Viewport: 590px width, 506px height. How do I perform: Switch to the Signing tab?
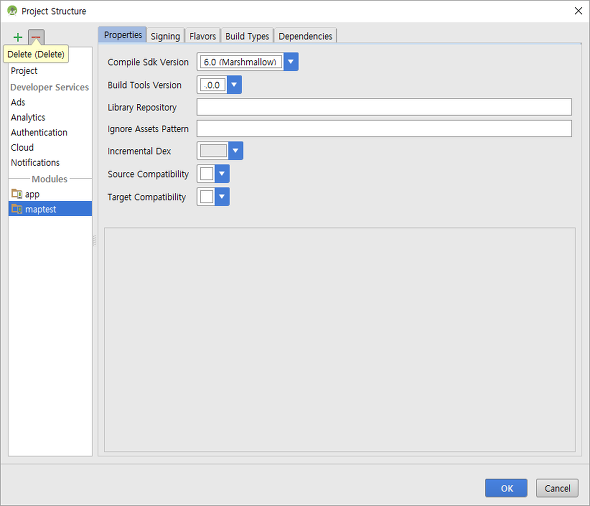coord(165,36)
